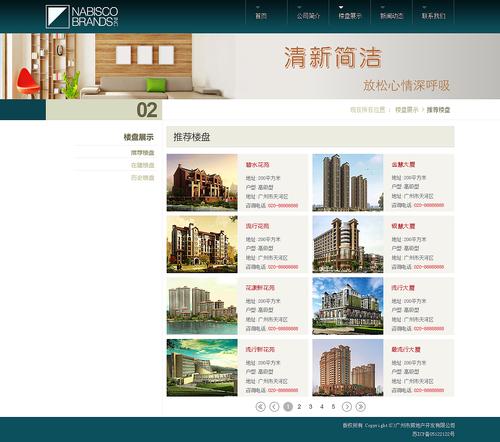Click the 楼盘展示 sidebar heading

[139, 137]
